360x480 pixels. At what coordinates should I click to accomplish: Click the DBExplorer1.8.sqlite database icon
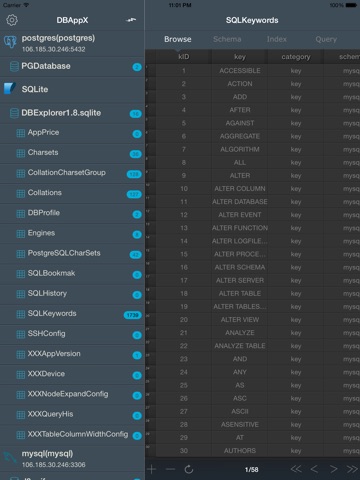click(x=14, y=113)
